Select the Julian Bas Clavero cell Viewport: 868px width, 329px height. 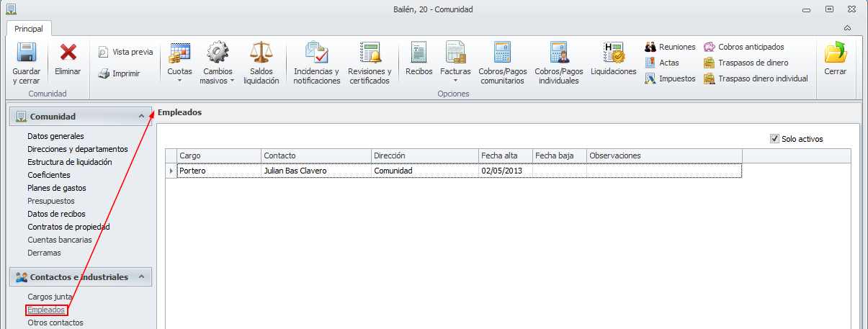(x=316, y=171)
